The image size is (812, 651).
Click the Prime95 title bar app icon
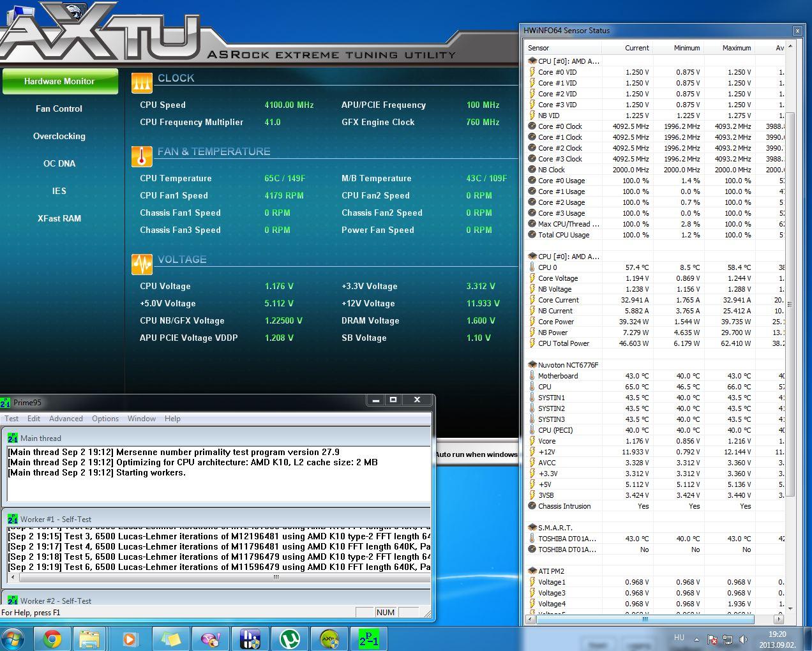(x=6, y=403)
